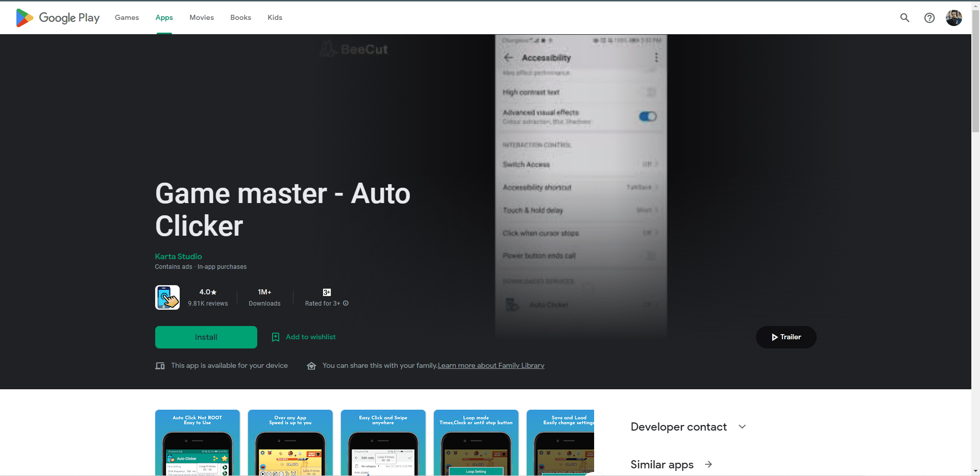The width and height of the screenshot is (980, 476).
Task: Open the Games tab
Action: [127, 17]
